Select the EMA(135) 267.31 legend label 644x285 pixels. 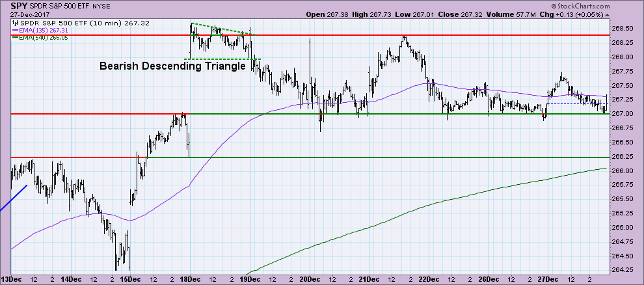pyautogui.click(x=45, y=30)
